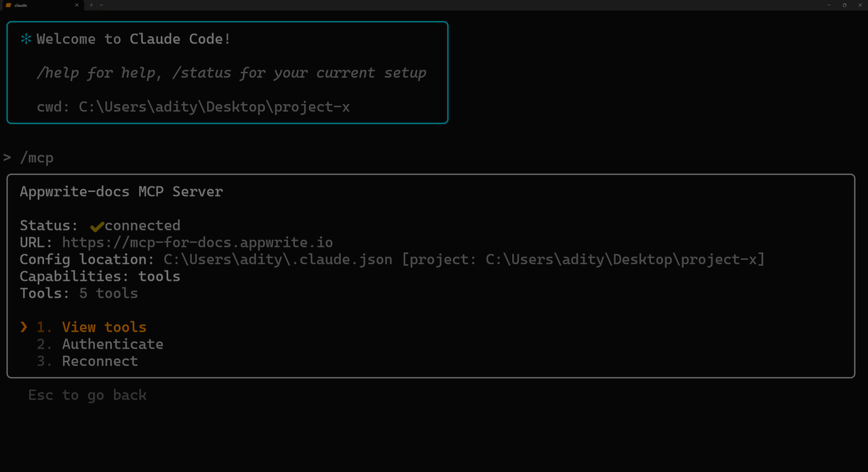Click the connected checkmark status icon
This screenshot has height=472, width=868.
point(97,224)
